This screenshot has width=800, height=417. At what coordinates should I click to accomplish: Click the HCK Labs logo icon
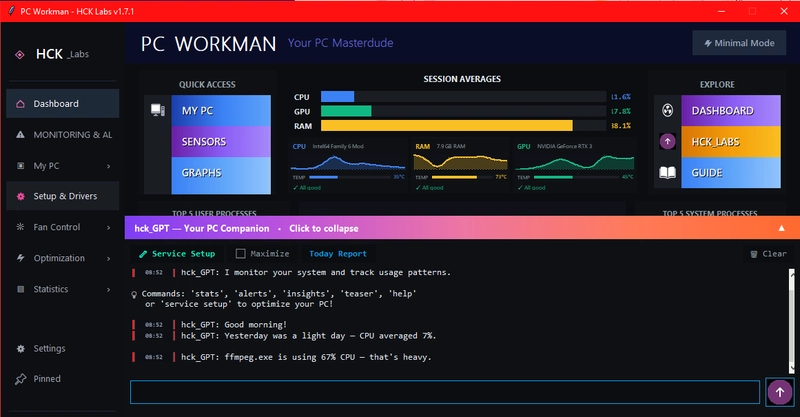pos(20,54)
